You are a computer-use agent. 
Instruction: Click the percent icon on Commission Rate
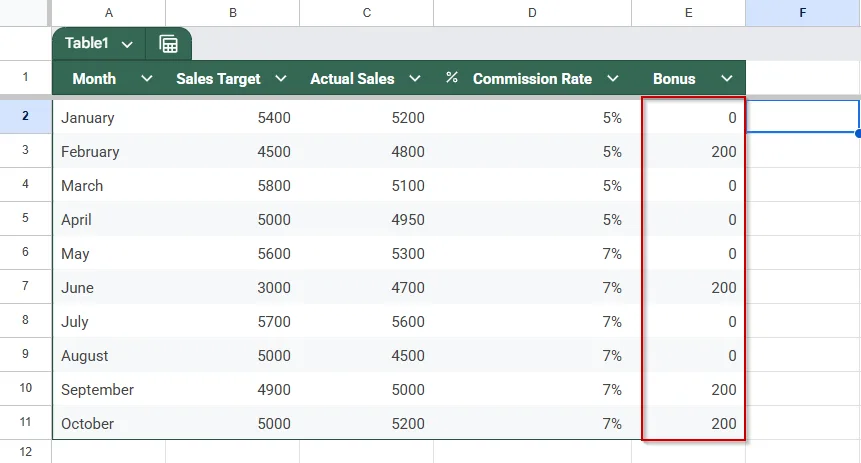452,77
